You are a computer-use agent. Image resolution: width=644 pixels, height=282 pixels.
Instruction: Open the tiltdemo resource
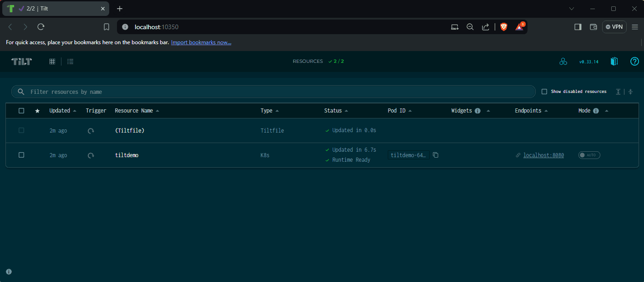pos(127,155)
